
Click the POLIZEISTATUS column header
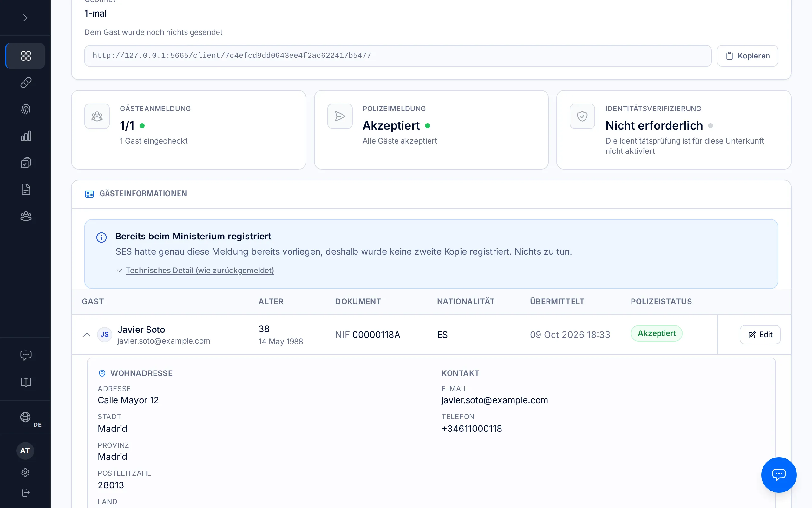661,301
